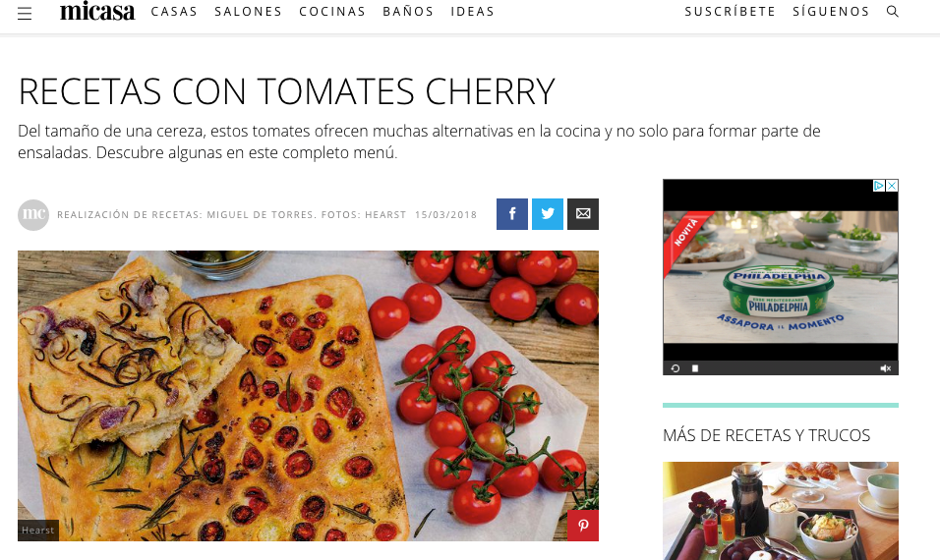Expand the SÍGUENOS menu

point(831,12)
